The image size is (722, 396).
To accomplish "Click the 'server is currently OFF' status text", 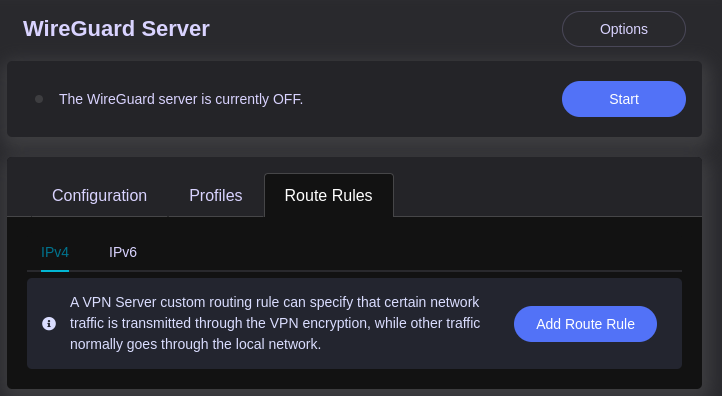I will pyautogui.click(x=181, y=99).
